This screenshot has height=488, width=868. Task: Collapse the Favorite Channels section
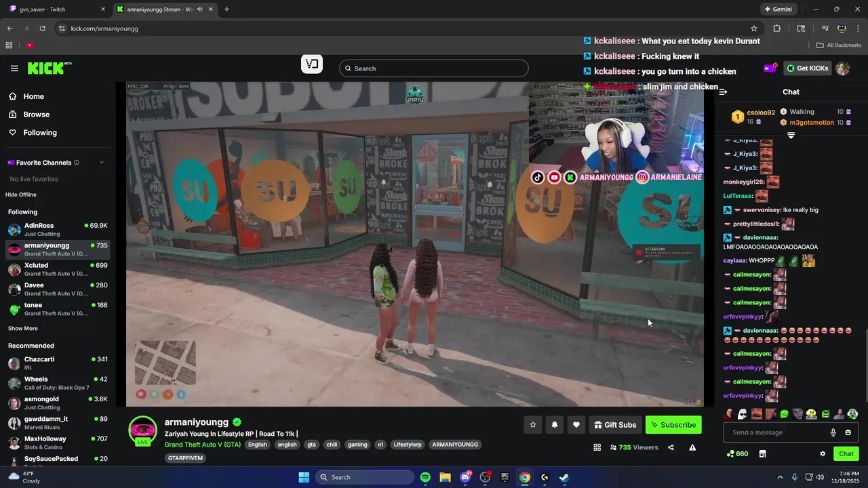(x=102, y=163)
